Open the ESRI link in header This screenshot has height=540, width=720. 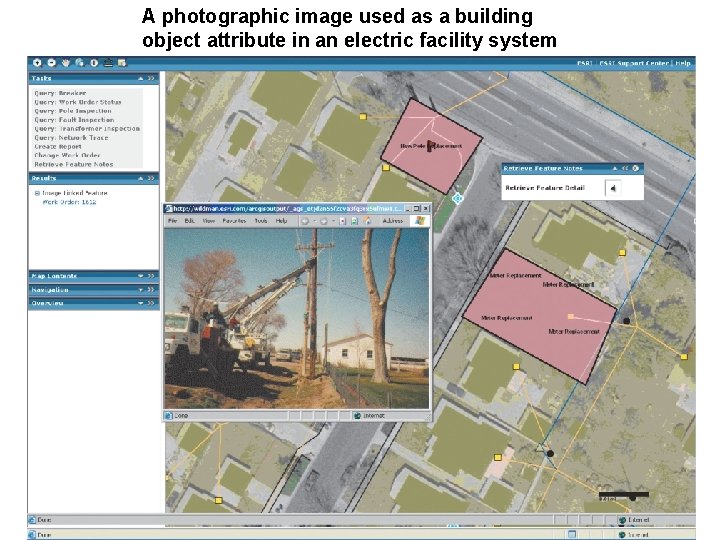pos(585,63)
